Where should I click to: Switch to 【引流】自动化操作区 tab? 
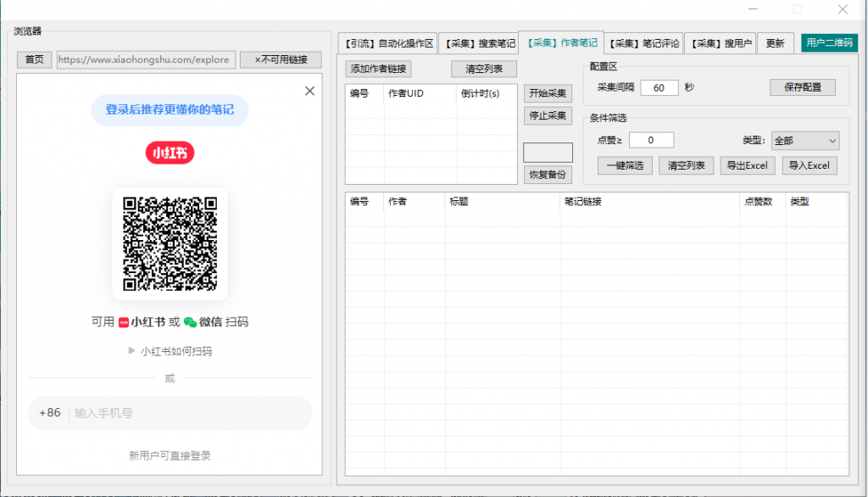[x=390, y=42]
